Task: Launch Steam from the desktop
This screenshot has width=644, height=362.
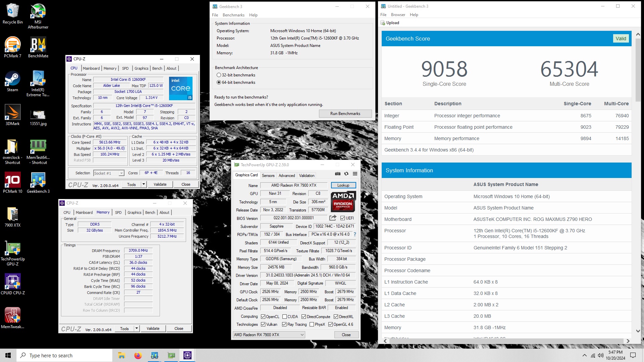Action: [x=13, y=81]
